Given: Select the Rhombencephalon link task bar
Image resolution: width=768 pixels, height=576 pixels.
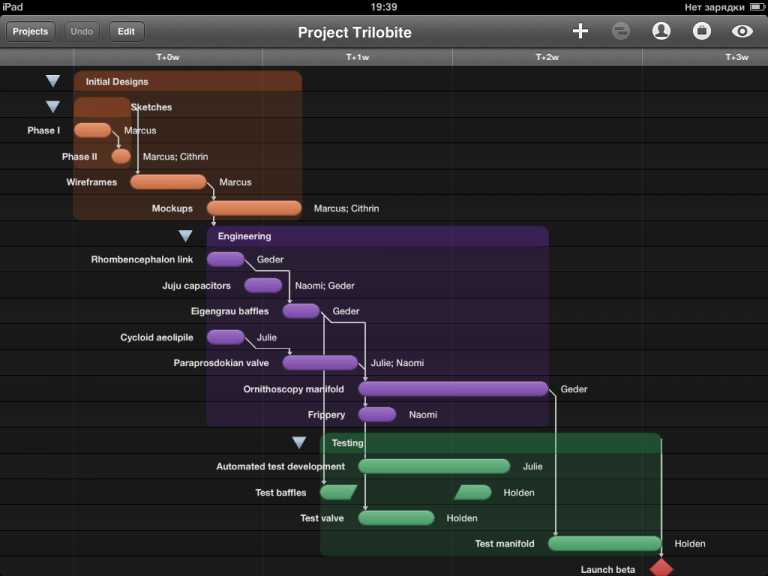Looking at the screenshot, I should click(225, 259).
